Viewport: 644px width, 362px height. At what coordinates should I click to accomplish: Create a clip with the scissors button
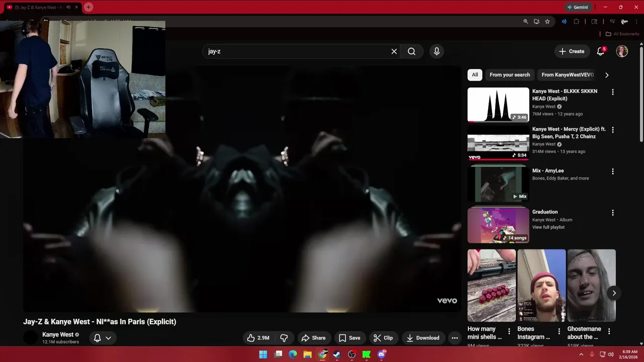[383, 338]
